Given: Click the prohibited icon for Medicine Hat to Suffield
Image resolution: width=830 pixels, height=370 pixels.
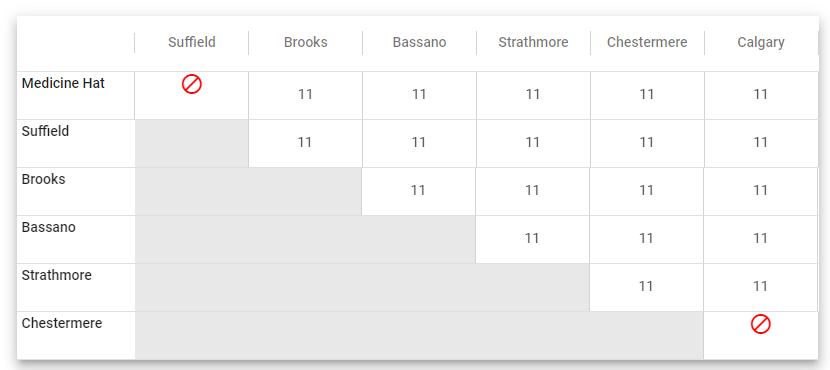Looking at the screenshot, I should [192, 84].
